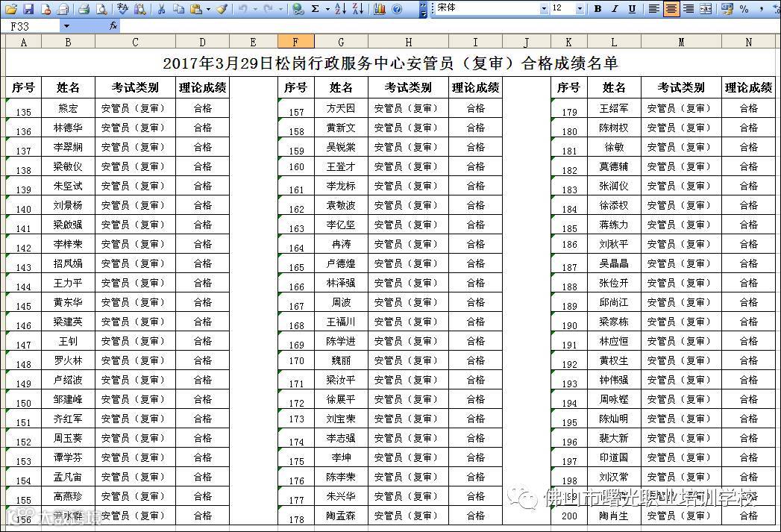The height and width of the screenshot is (532, 781).
Task: Toggle Align Right
Action: [x=689, y=8]
